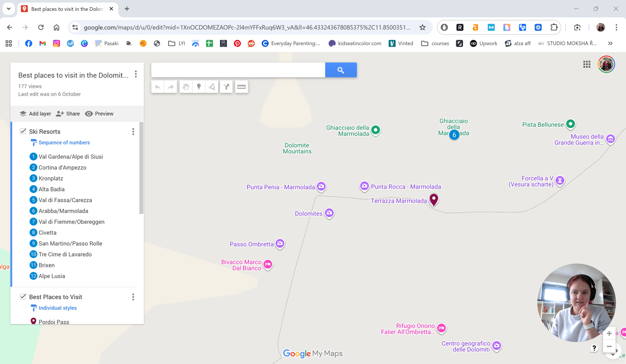Click the map title in the panel
Image resolution: width=626 pixels, height=364 pixels.
click(73, 75)
